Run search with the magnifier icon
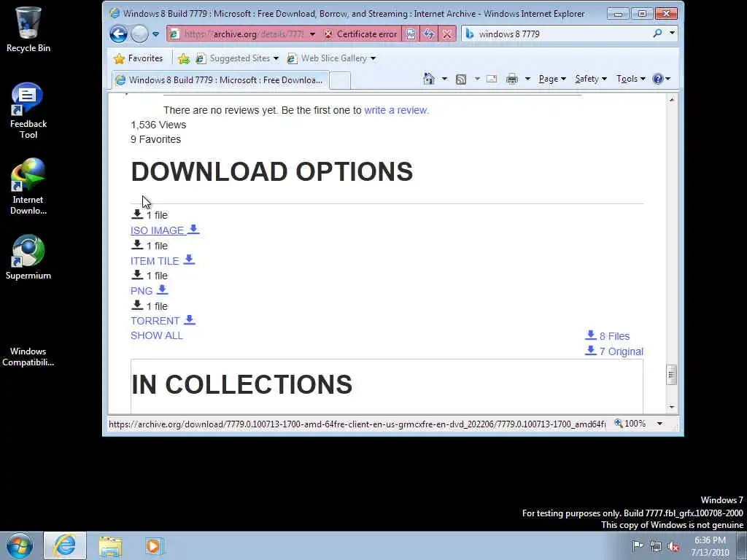 (657, 34)
